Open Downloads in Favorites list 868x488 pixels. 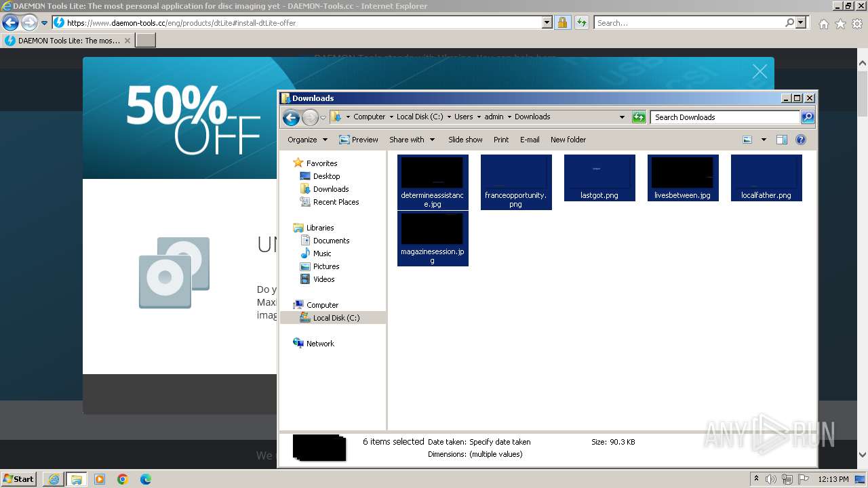pyautogui.click(x=331, y=189)
